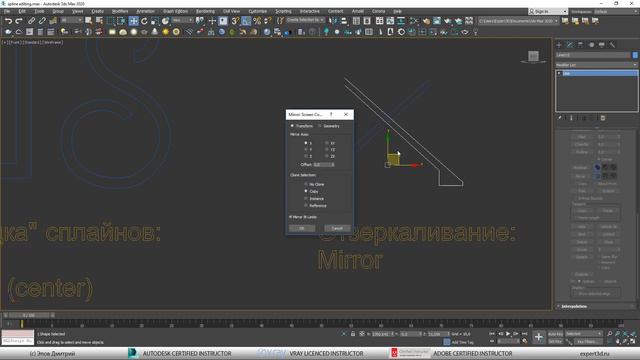
Task: Select the Unlink Selection tool
Action: (x=42, y=21)
